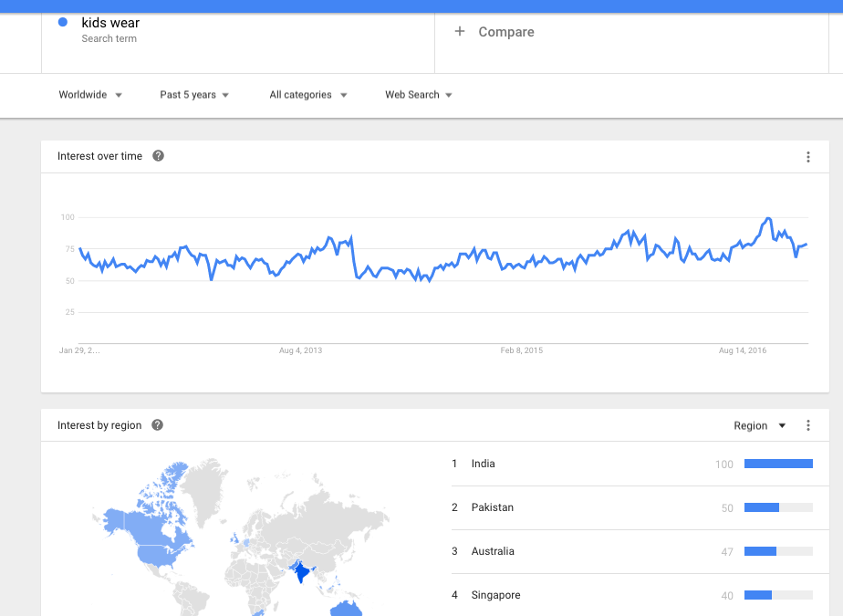Viewport: 843px width, 616px height.
Task: Open the three-dot menu for Interest by region
Action: 808,425
